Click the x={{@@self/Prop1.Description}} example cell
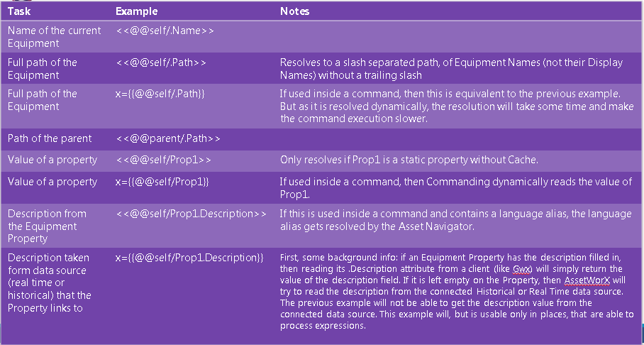Image resolution: width=644 pixels, height=345 pixels. pyautogui.click(x=189, y=257)
